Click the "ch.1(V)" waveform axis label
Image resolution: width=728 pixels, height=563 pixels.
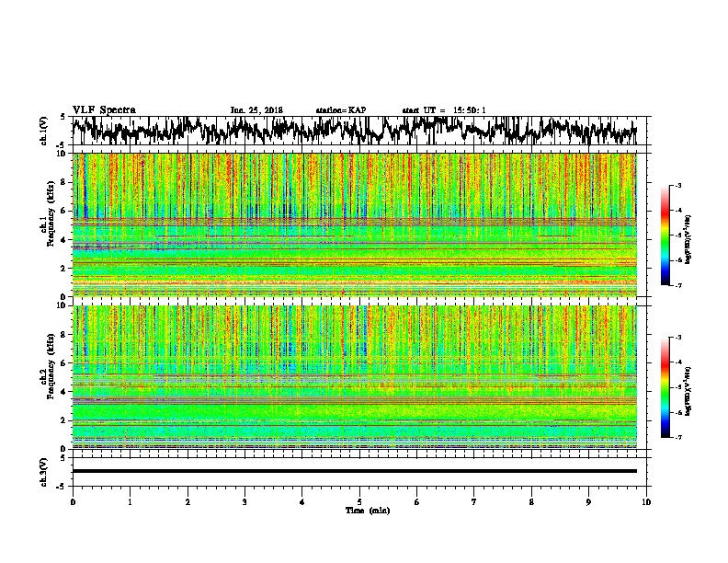(44, 131)
